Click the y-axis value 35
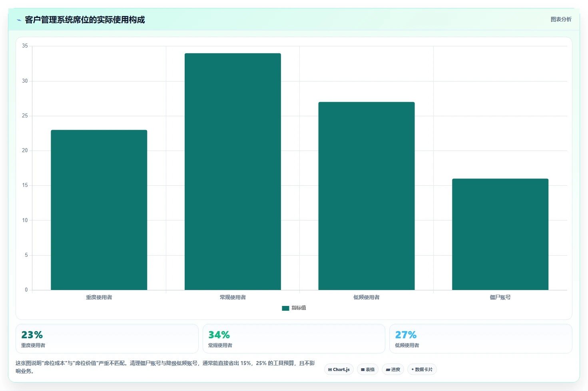This screenshot has width=588, height=391. pyautogui.click(x=25, y=46)
